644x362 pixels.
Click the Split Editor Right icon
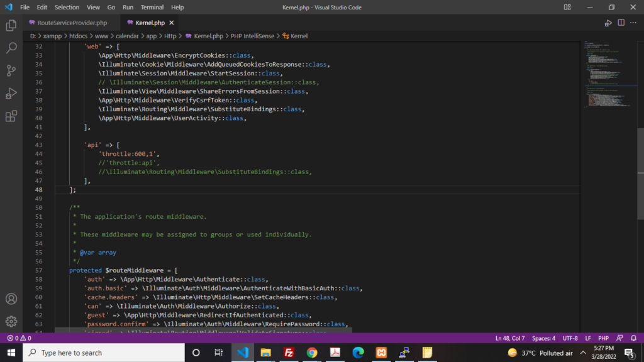621,23
